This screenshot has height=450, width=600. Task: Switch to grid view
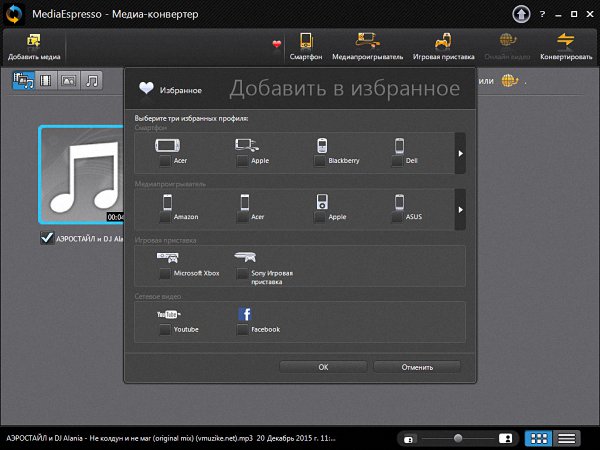point(539,438)
